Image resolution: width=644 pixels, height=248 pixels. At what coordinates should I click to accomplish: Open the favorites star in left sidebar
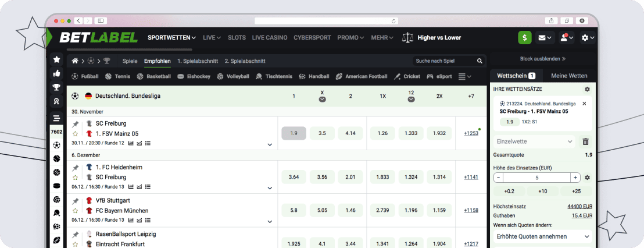click(x=56, y=59)
